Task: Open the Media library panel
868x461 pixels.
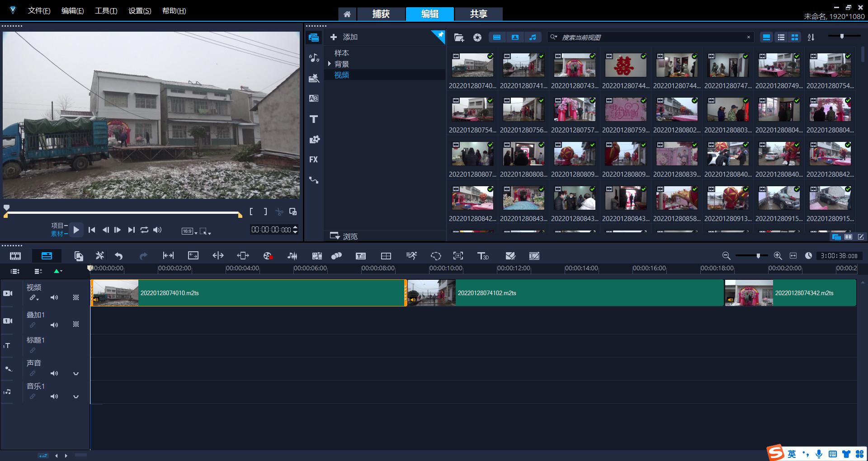Action: pos(314,38)
